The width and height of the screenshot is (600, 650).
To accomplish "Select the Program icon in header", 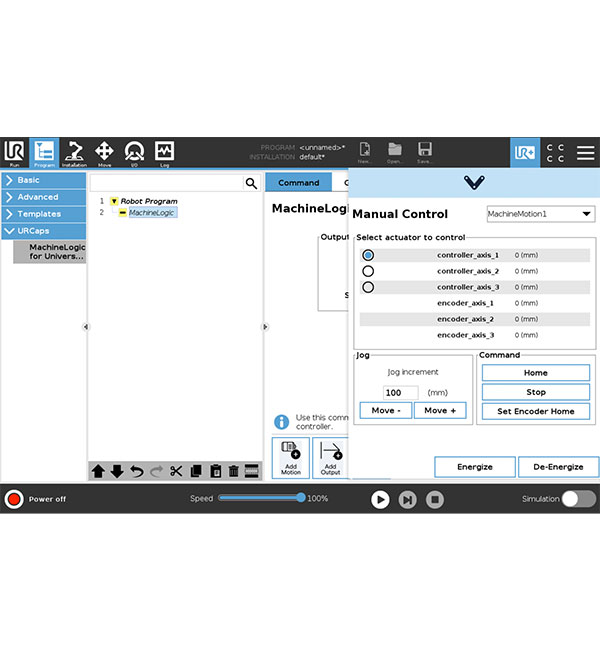I will (44, 153).
